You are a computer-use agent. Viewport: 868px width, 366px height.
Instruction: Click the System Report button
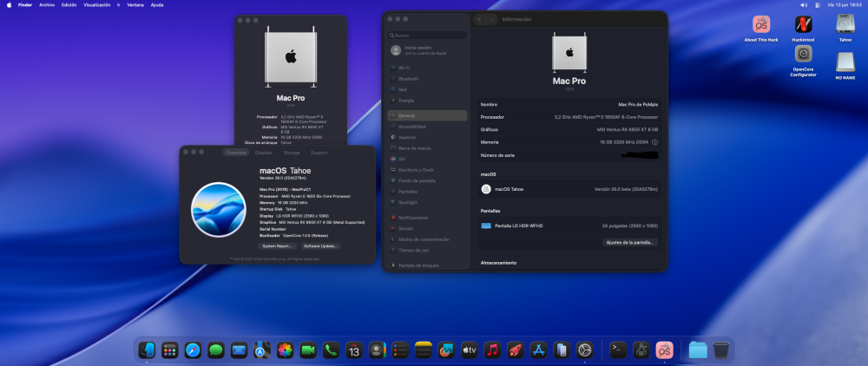278,246
